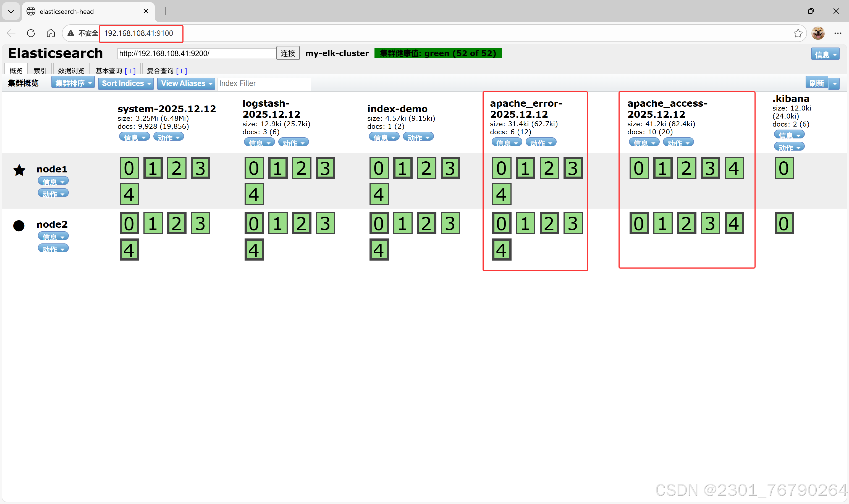Viewport: 849px width, 504px height.
Task: Open the Sort Indices dropdown
Action: pyautogui.click(x=126, y=83)
